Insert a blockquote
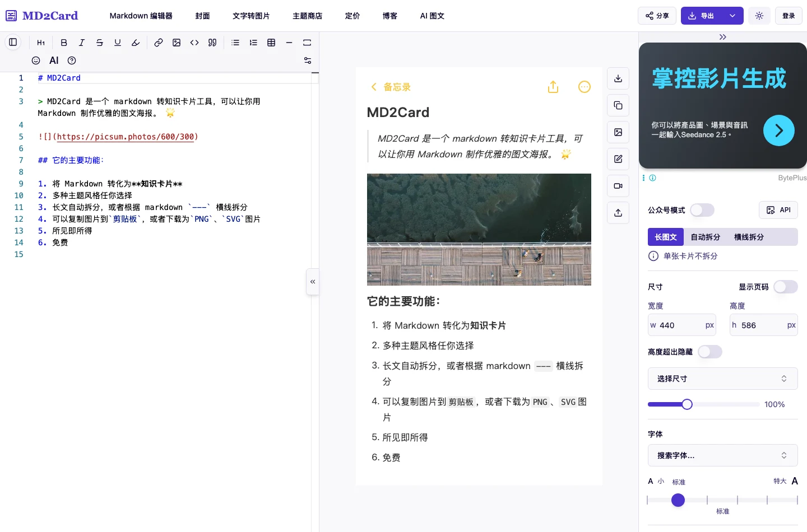This screenshot has height=532, width=807. click(x=212, y=43)
